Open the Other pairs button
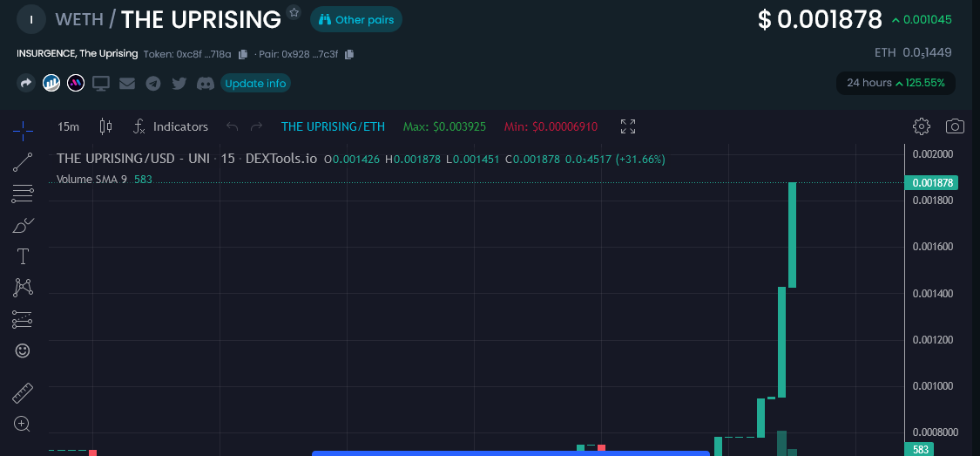 point(356,19)
